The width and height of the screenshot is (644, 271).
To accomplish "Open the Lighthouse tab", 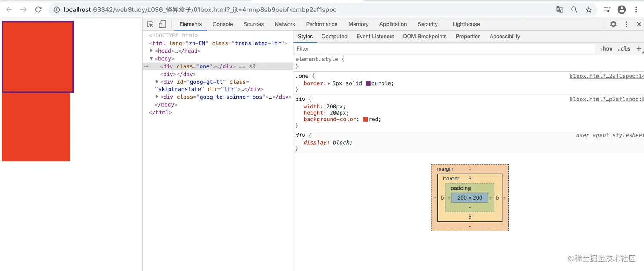I will [x=466, y=24].
